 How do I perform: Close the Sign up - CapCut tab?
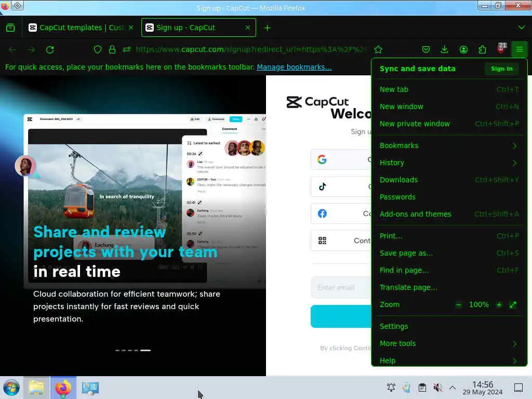tap(248, 28)
